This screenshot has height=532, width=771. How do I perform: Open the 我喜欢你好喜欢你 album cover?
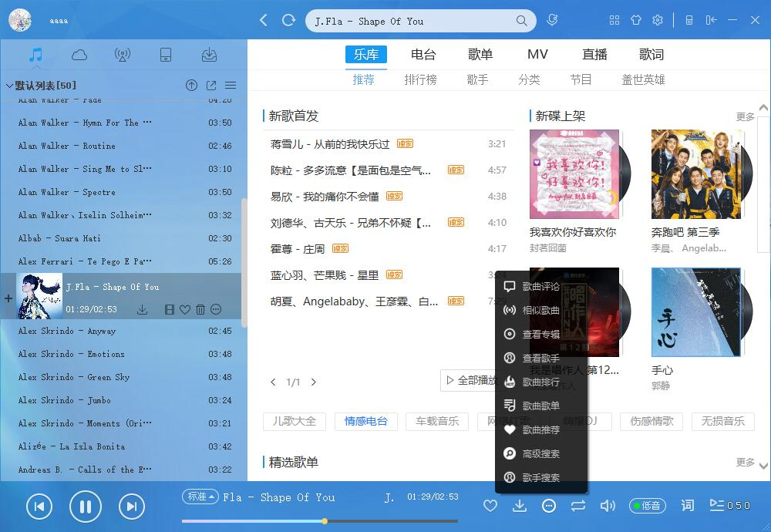[x=574, y=174]
